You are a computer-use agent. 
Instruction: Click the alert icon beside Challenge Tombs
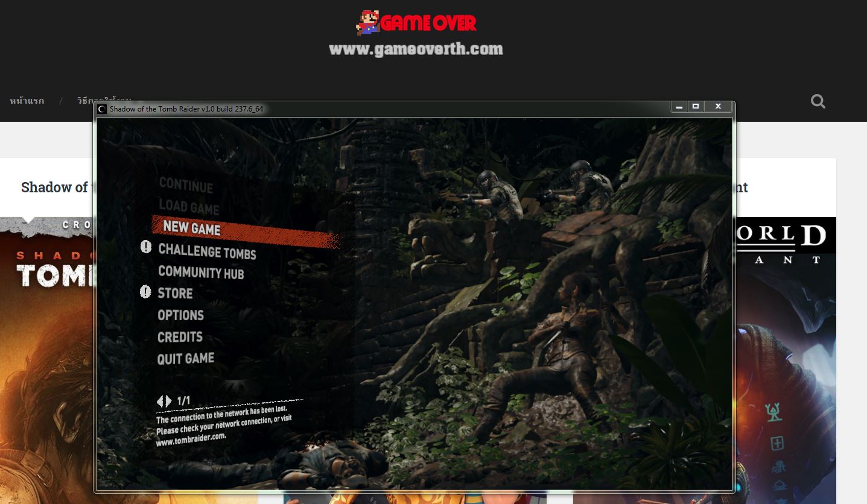pyautogui.click(x=146, y=247)
